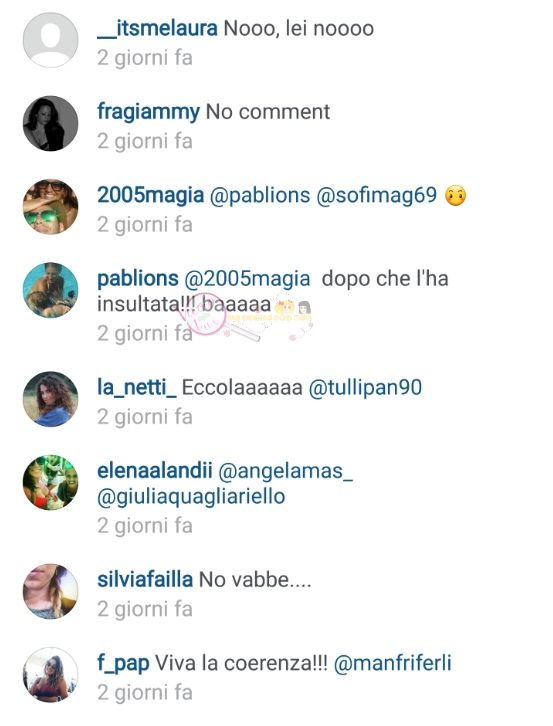
Task: Open silviafailla's profile picture
Action: (x=50, y=591)
